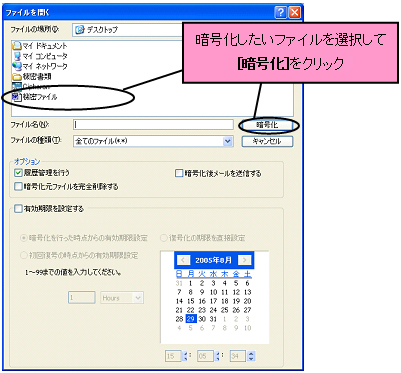
Task: Click the マイ ドキュメント folder icon
Action: [17, 45]
